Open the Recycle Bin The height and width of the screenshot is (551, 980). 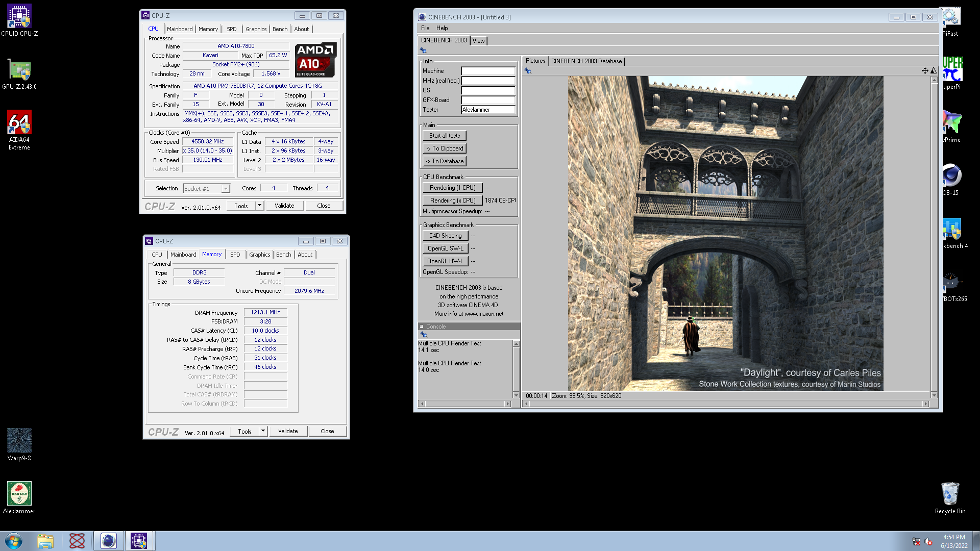tap(950, 497)
